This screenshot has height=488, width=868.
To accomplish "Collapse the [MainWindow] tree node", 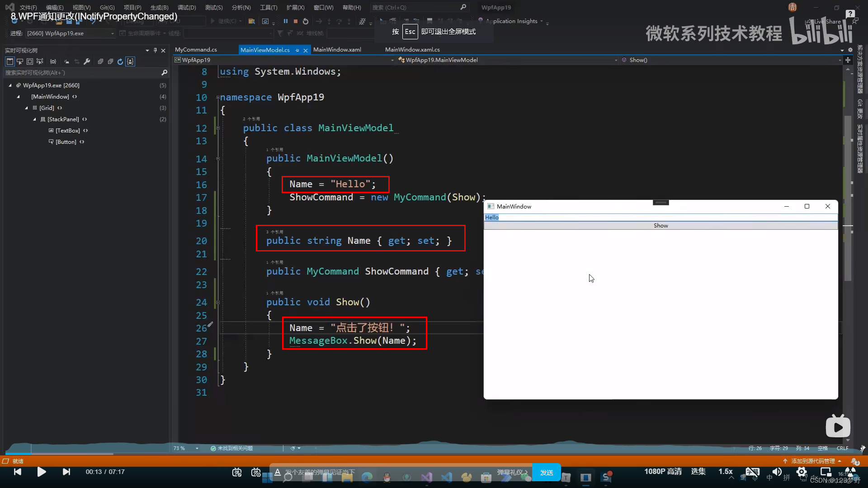I will tap(18, 96).
